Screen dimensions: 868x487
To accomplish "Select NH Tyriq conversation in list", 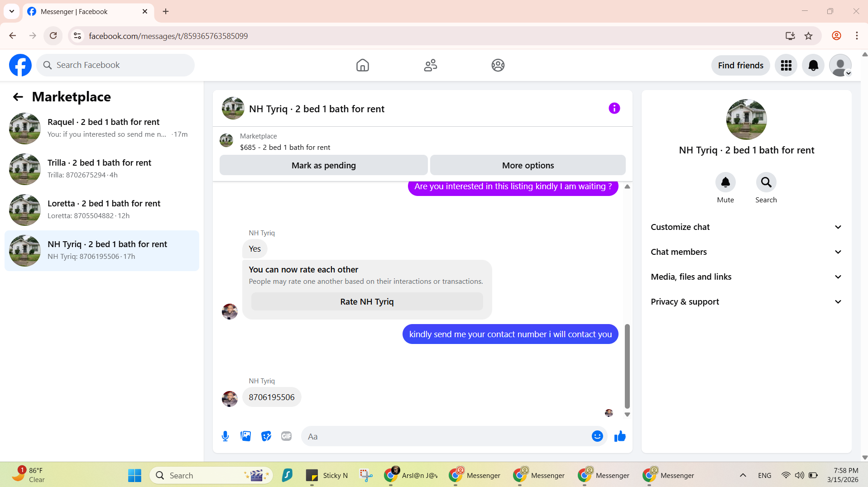I will (x=102, y=251).
